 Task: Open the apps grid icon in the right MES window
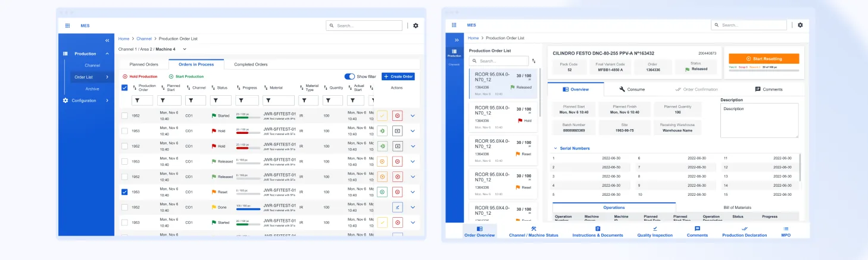454,25
